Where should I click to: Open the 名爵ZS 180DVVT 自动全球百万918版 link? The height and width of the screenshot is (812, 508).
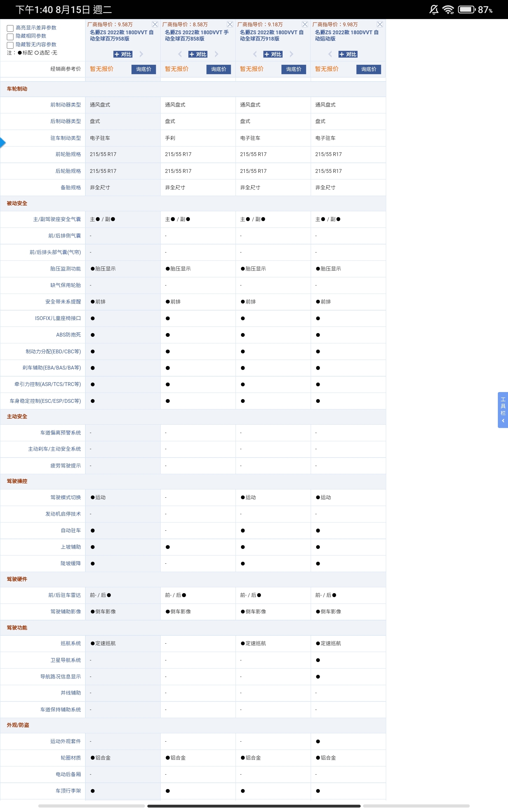coord(271,36)
